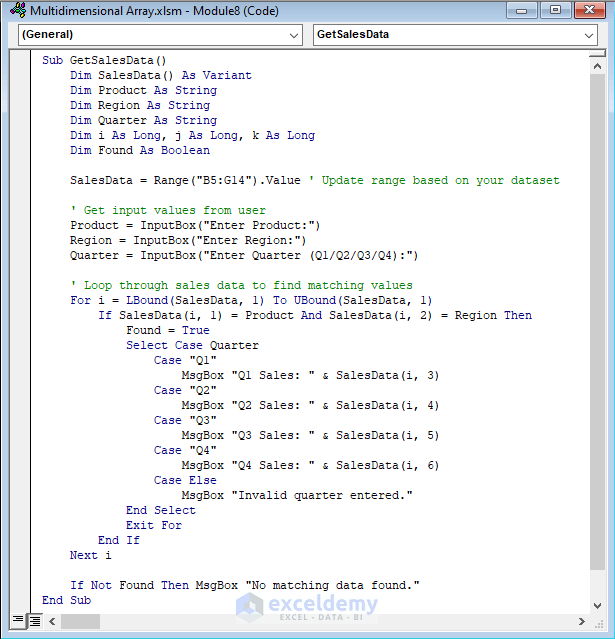This screenshot has height=639, width=615.
Task: Maximize the Module8 code window
Action: (555, 10)
